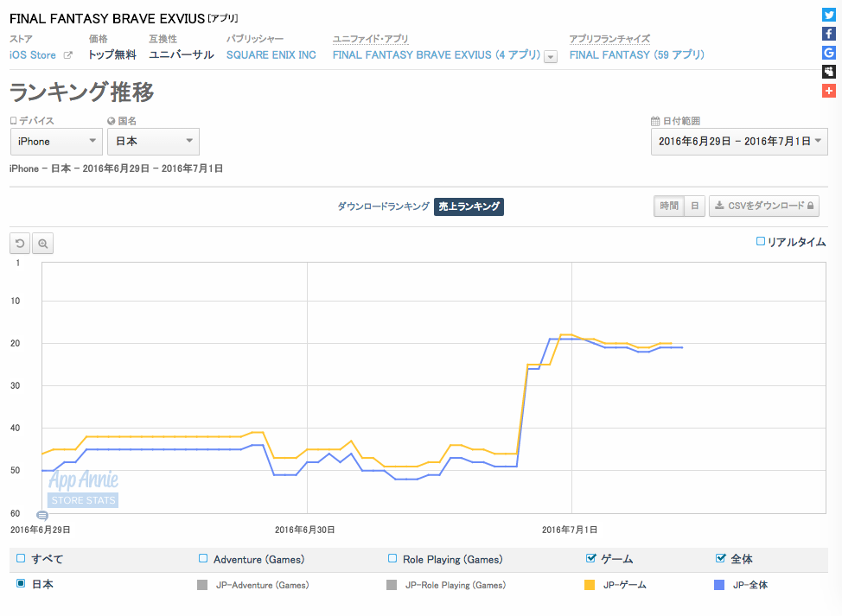Click CSVをダウンロード button
The image size is (842, 616).
pos(764,206)
